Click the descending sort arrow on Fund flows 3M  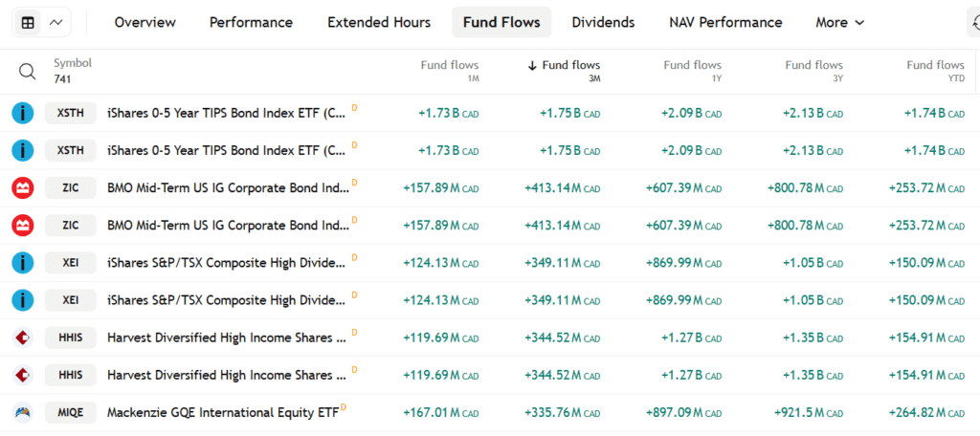532,66
